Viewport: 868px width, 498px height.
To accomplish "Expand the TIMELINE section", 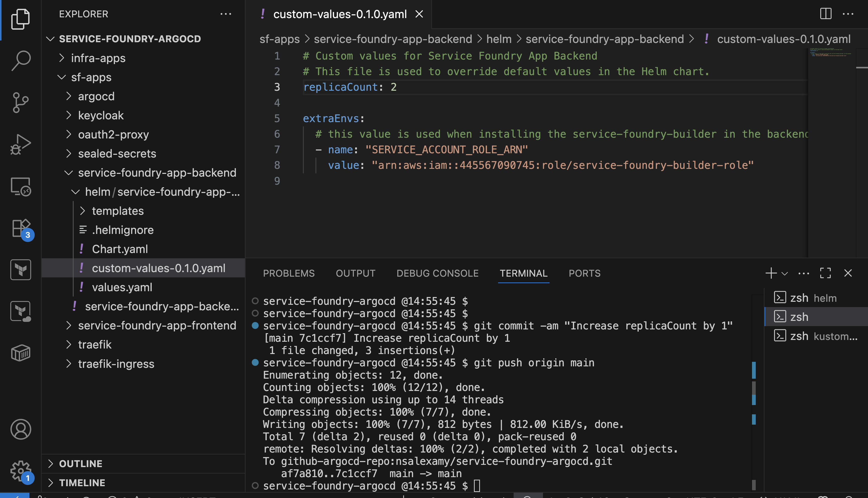I will [x=143, y=483].
